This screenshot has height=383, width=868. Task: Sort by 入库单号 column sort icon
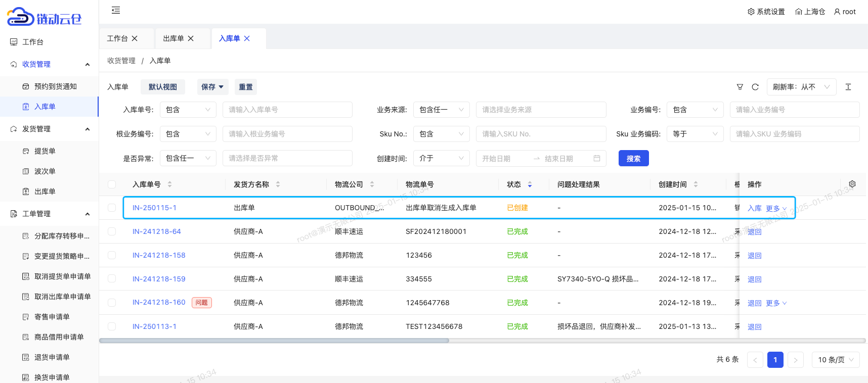[169, 184]
